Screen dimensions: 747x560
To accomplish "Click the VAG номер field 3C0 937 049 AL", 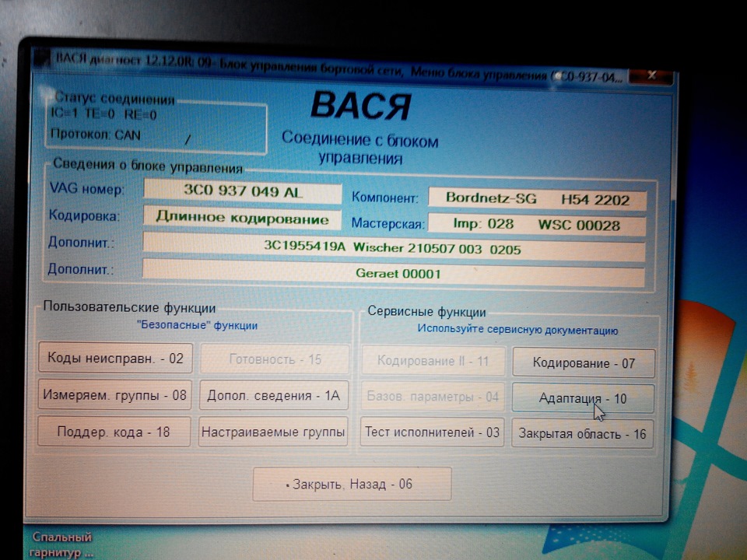I will (x=243, y=191).
